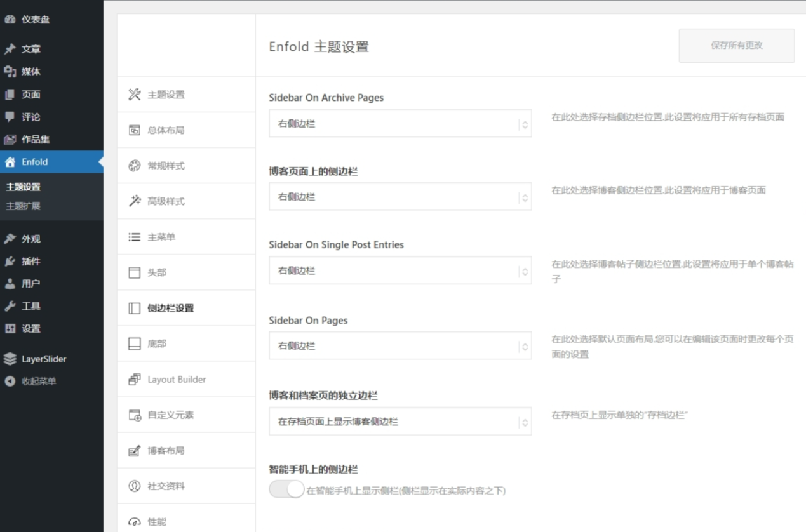This screenshot has width=806, height=532.
Task: Switch to the 总体布局 settings tab
Action: (x=186, y=130)
